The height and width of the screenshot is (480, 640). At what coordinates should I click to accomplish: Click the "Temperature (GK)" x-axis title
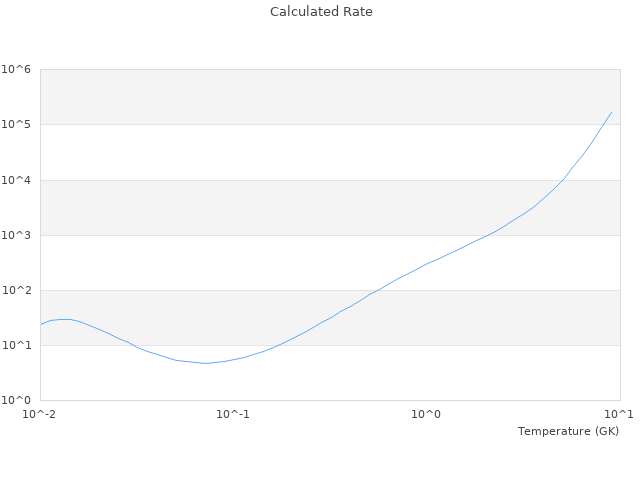pos(568,431)
